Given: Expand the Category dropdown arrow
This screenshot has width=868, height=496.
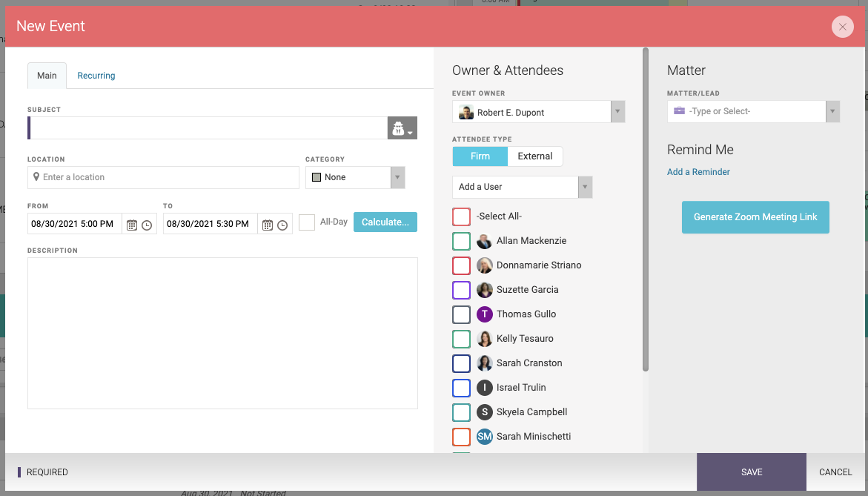Looking at the screenshot, I should [397, 177].
